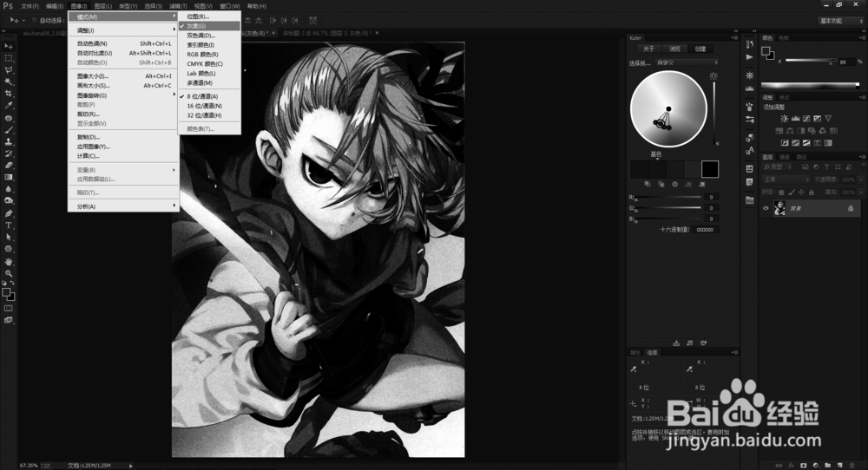Screen dimensions: 868x470
Task: Choose 灰度(G) checked mode entry
Action: coord(209,26)
